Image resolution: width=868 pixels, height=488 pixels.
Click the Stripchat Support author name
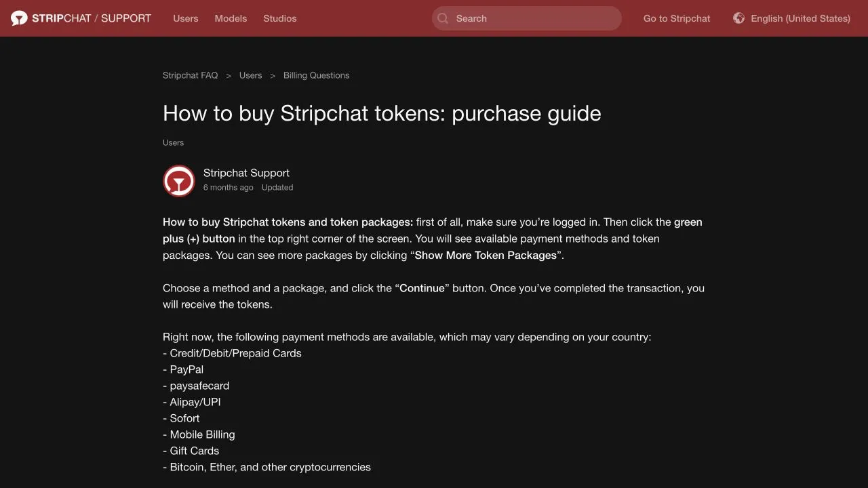click(x=246, y=173)
